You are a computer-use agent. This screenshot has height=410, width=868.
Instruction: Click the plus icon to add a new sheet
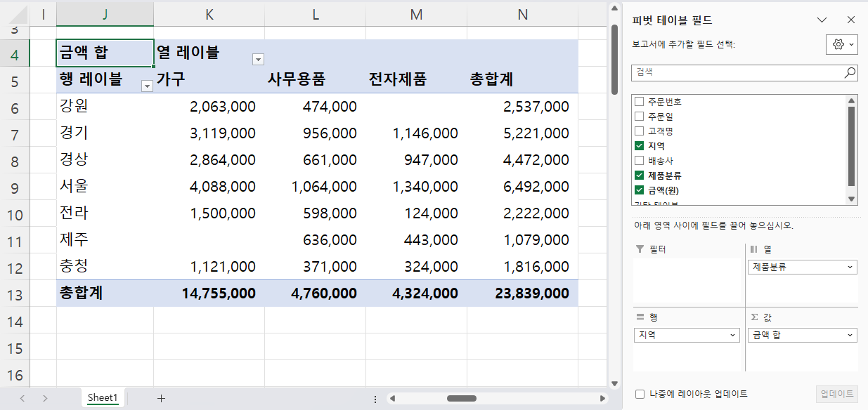pos(161,397)
